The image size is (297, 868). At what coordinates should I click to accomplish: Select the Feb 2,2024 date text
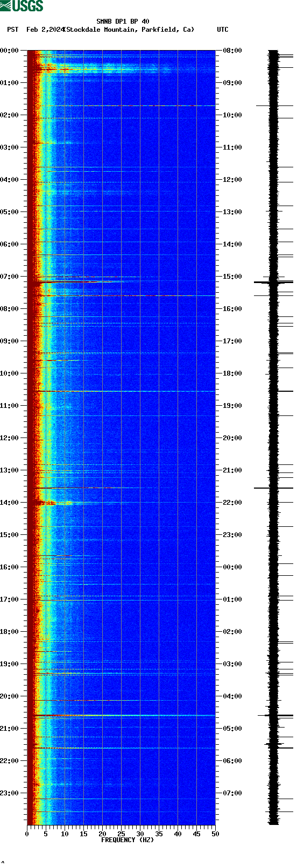pyautogui.click(x=45, y=30)
